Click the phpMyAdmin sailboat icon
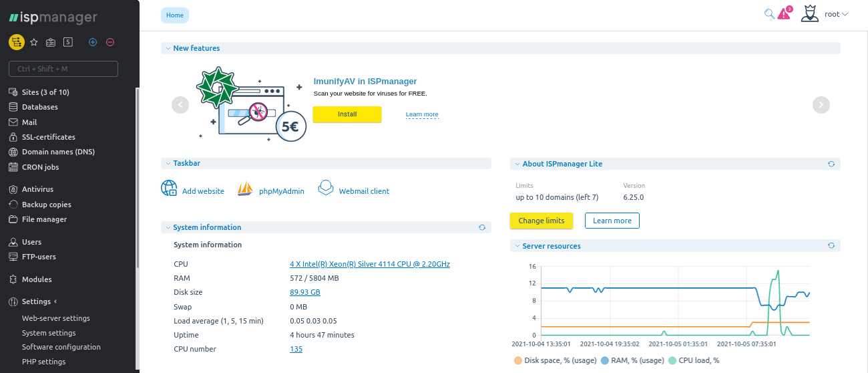The width and height of the screenshot is (868, 373). (245, 189)
